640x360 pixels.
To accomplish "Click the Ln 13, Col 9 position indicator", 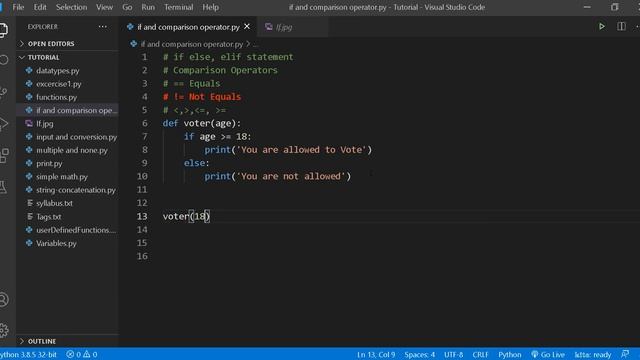I will [376, 354].
